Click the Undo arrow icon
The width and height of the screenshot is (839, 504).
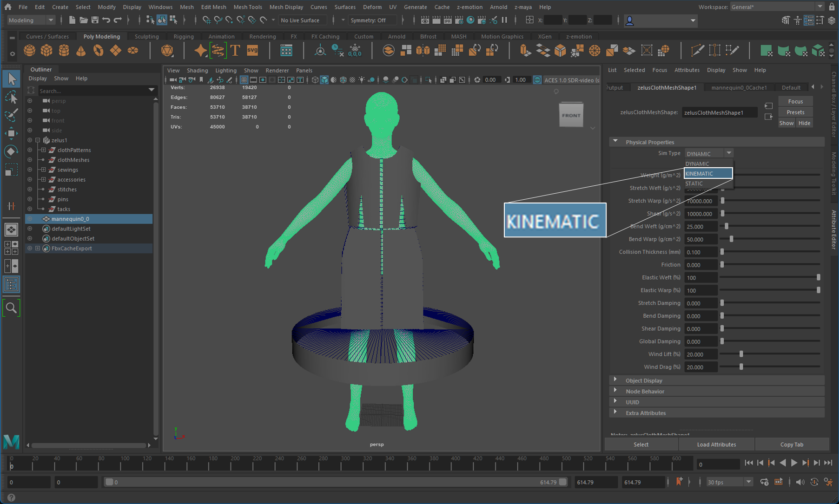pos(106,20)
